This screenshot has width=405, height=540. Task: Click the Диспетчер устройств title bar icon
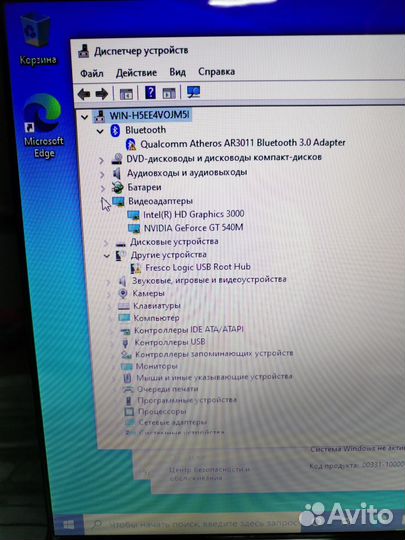pyautogui.click(x=83, y=52)
